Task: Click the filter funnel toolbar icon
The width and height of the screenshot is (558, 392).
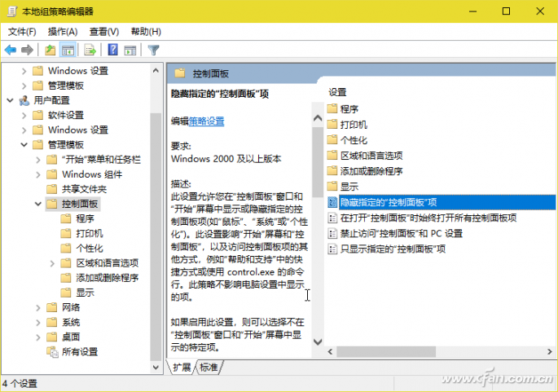Action: [152, 50]
